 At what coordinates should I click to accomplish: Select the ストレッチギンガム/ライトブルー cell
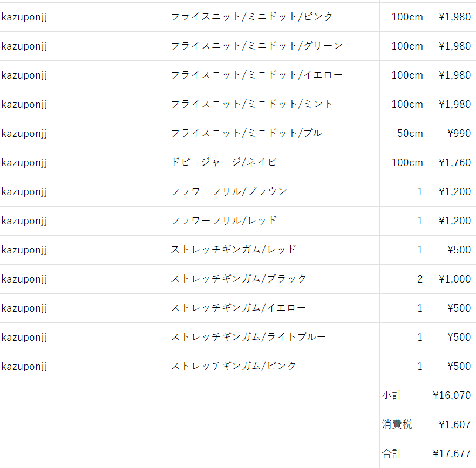coord(274,338)
